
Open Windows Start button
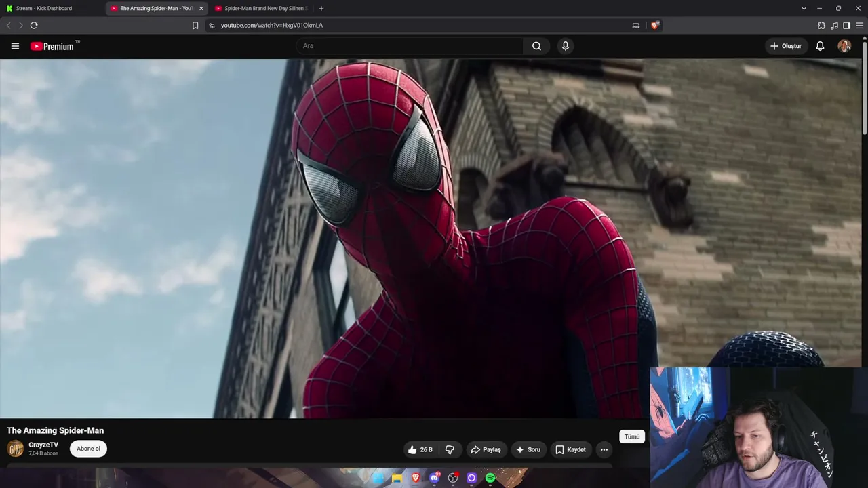pos(378,479)
